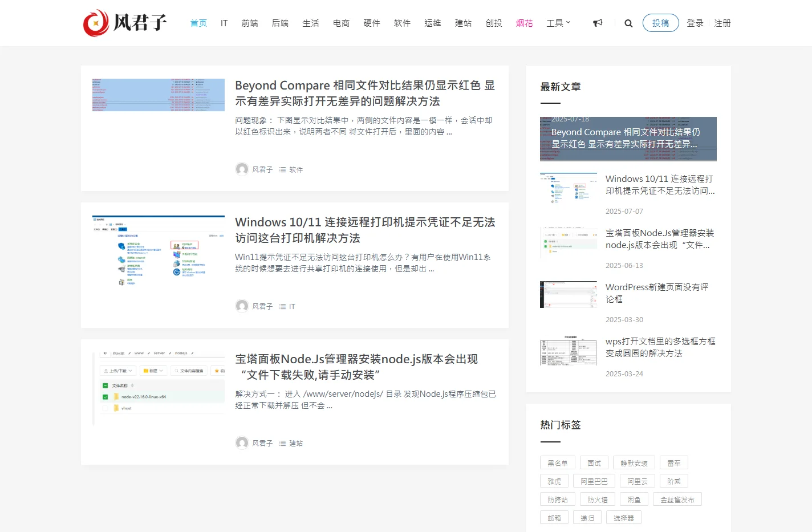
Task: Click author name 风君子 on Beyond Compare post
Action: click(x=262, y=169)
